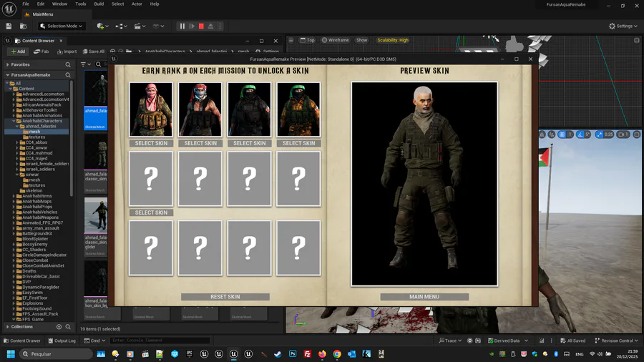The image size is (644, 362).
Task: Toggle grid snapping in perspective viewport
Action: pyautogui.click(x=562, y=134)
